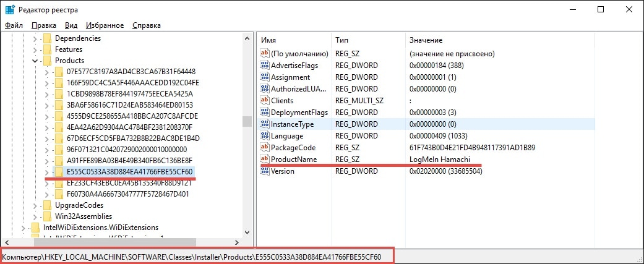Click the UpgradeCodes folder icon
This screenshot has height=264, width=644.
coord(47,205)
